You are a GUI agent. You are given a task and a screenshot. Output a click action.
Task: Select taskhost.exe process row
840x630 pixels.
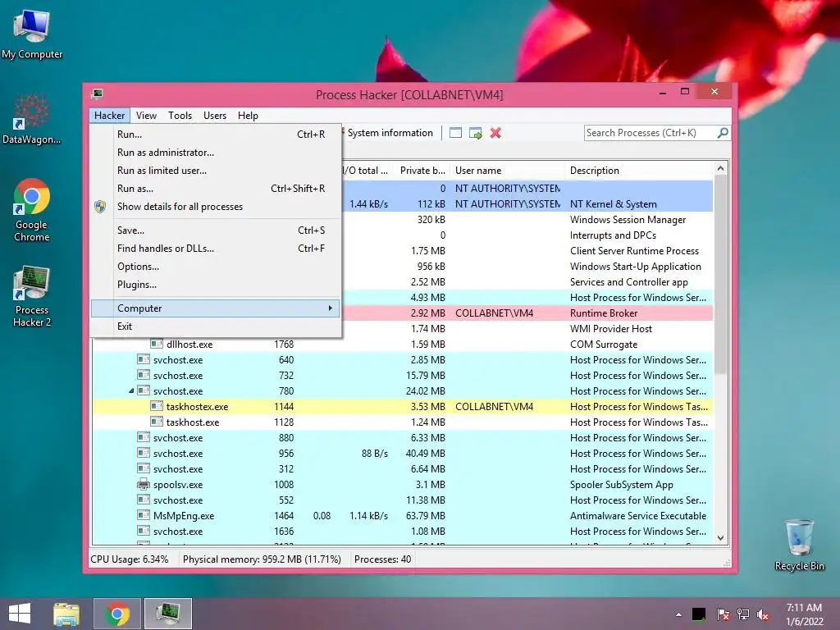[x=403, y=422]
